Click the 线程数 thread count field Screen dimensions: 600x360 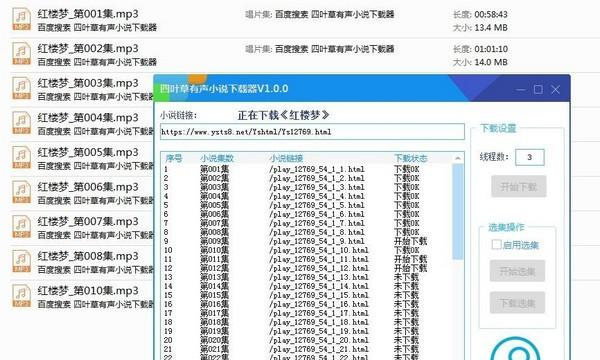[530, 157]
